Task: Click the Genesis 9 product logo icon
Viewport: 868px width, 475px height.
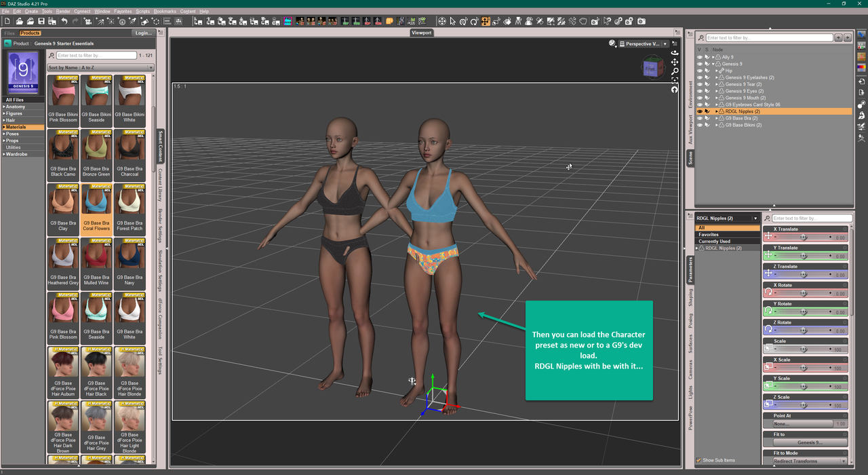Action: coord(24,73)
